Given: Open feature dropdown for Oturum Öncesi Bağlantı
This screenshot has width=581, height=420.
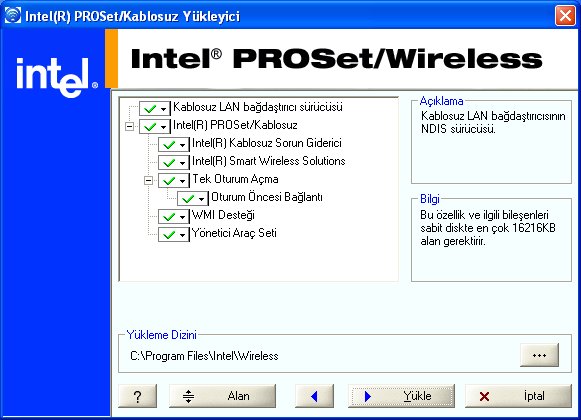Looking at the screenshot, I should pos(193,198).
